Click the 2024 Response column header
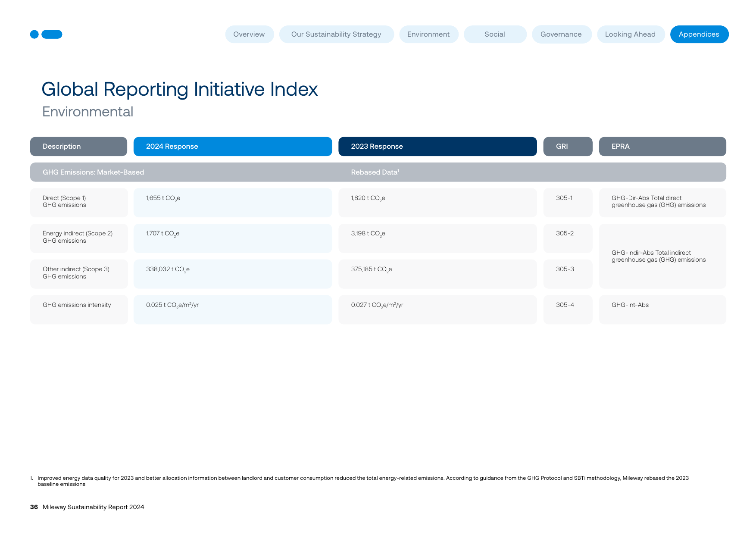This screenshot has width=756, height=535. [233, 147]
